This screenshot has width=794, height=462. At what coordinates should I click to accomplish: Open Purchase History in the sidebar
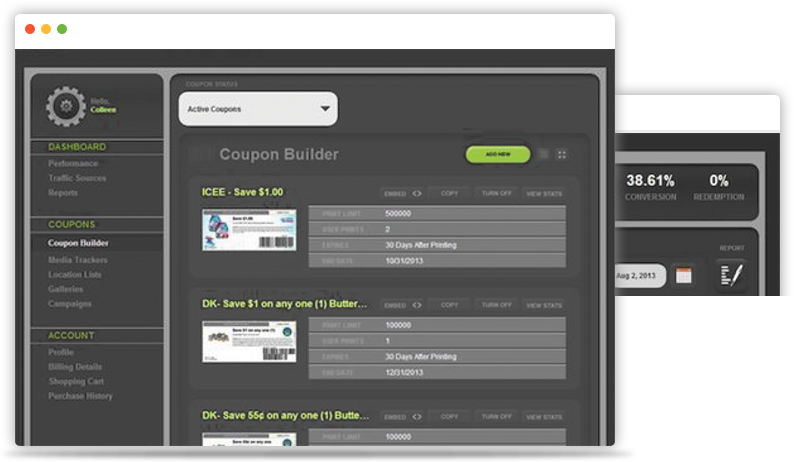(x=80, y=396)
